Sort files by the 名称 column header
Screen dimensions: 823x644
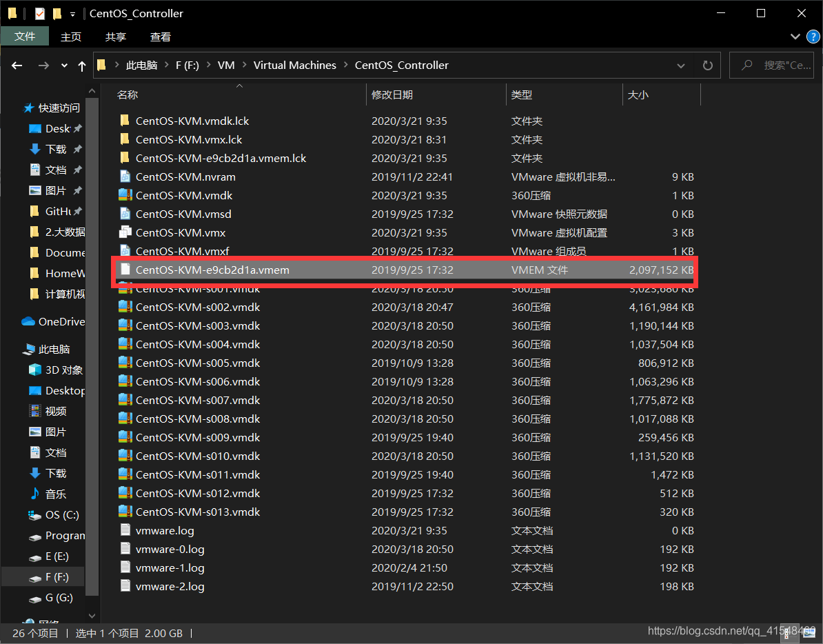128,95
